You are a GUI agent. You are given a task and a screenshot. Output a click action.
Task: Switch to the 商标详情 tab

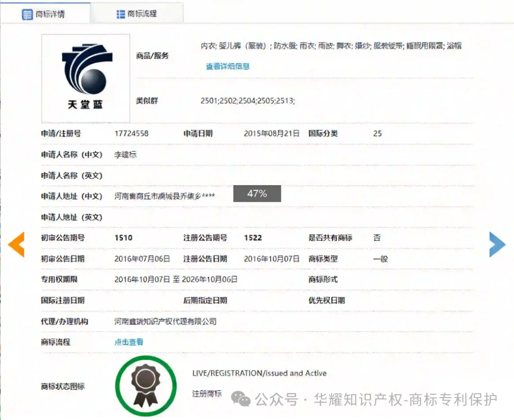(x=45, y=14)
